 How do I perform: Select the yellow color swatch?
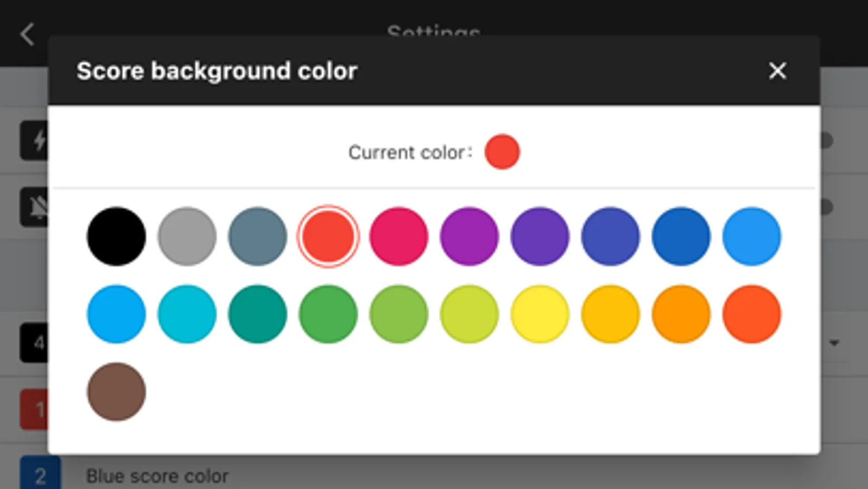[x=540, y=314]
